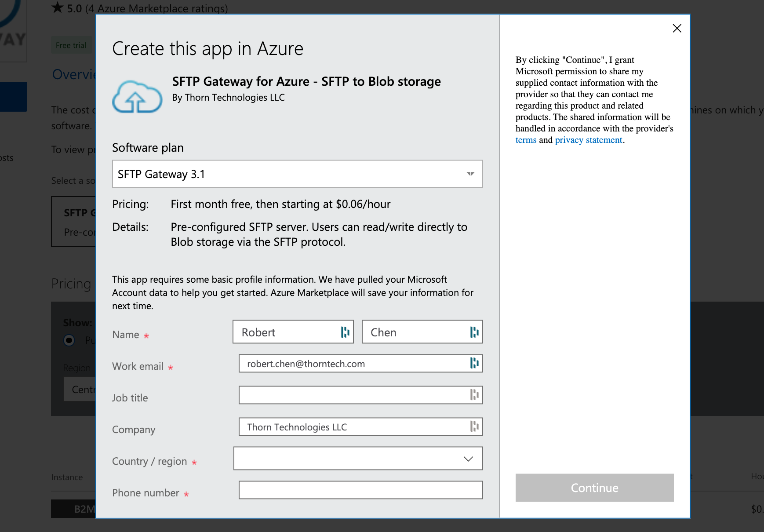This screenshot has width=764, height=532.
Task: Click the star rating icon in background page
Action: pos(58,7)
